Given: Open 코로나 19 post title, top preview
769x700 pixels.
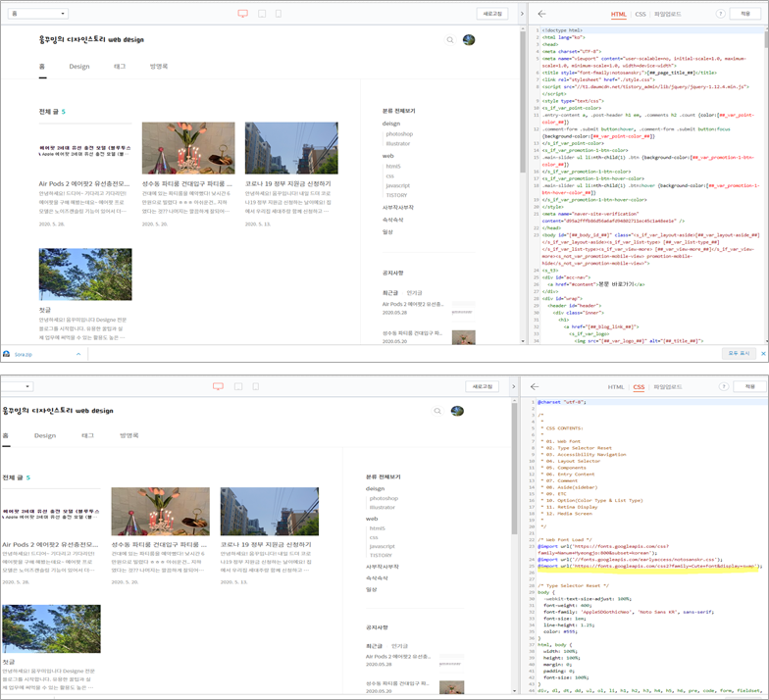Looking at the screenshot, I should pos(288,184).
